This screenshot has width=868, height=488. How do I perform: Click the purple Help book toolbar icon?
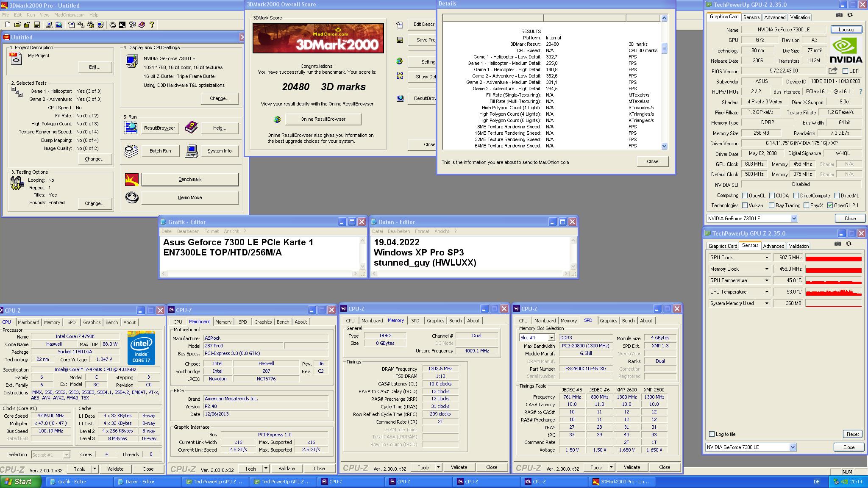pyautogui.click(x=142, y=25)
